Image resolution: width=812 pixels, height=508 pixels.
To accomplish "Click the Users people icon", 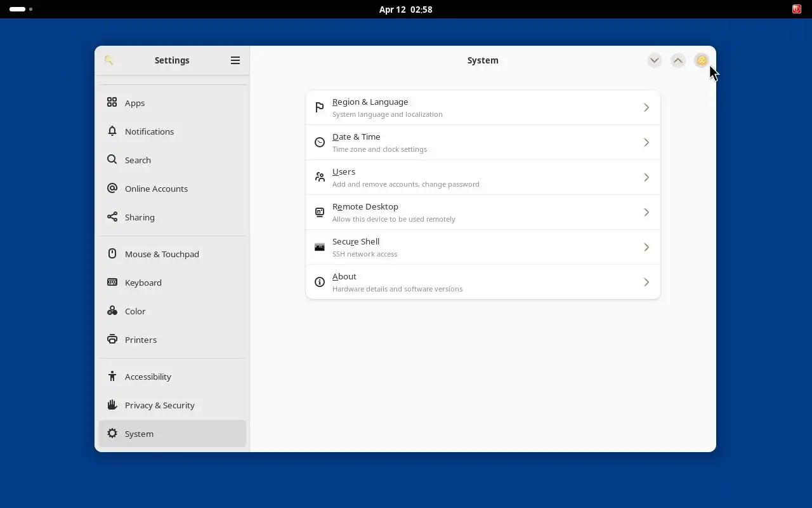I will [x=320, y=177].
